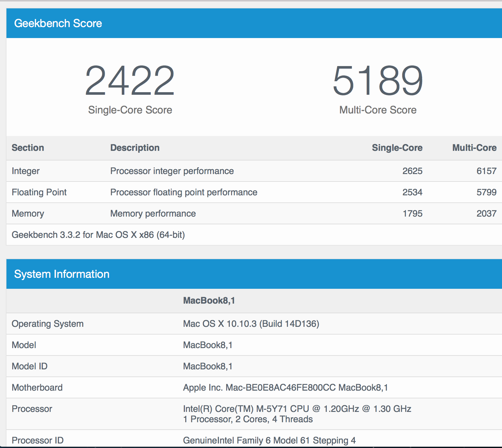Viewport: 502px width, 448px height.
Task: Click 'GenuineIntel Family 6 Model 61' value
Action: click(x=269, y=441)
